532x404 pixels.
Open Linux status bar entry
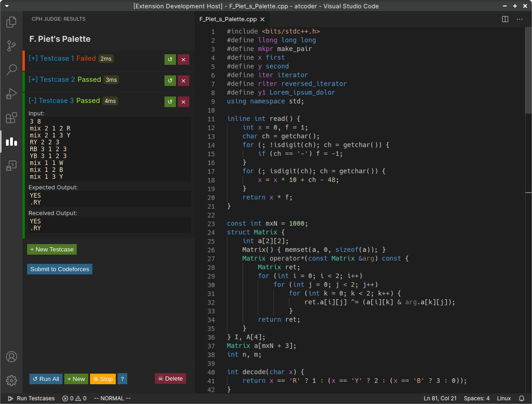504,398
